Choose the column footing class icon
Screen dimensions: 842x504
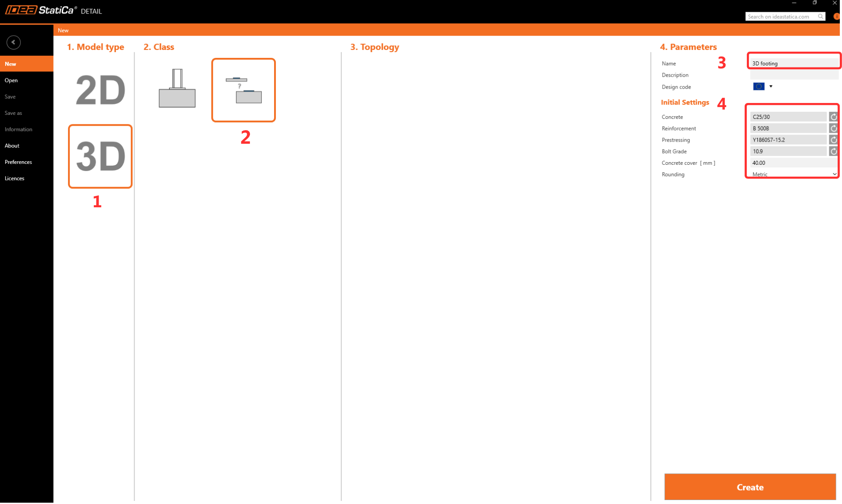pyautogui.click(x=177, y=89)
